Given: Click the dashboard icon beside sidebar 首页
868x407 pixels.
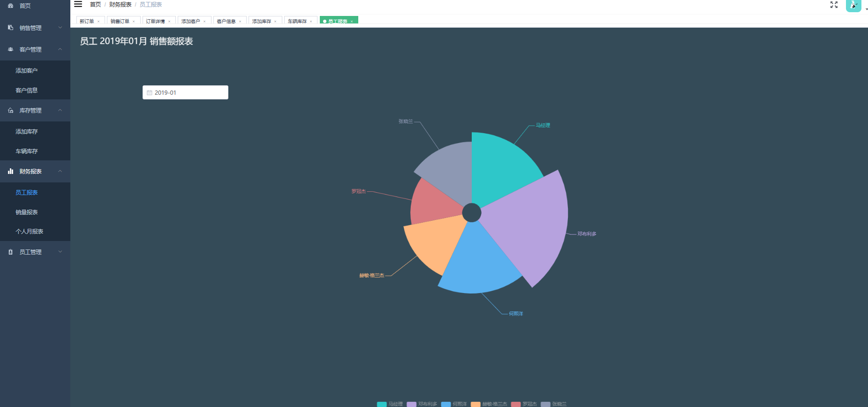Looking at the screenshot, I should (x=10, y=6).
